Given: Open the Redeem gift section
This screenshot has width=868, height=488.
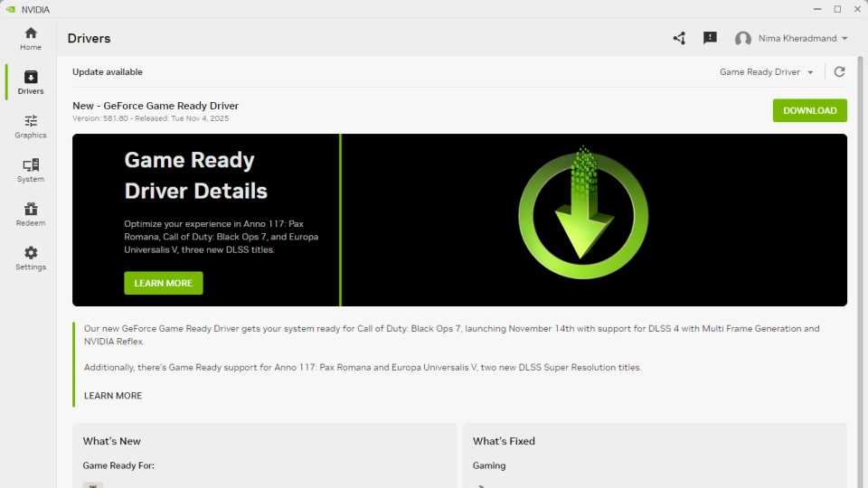Looking at the screenshot, I should pyautogui.click(x=31, y=214).
